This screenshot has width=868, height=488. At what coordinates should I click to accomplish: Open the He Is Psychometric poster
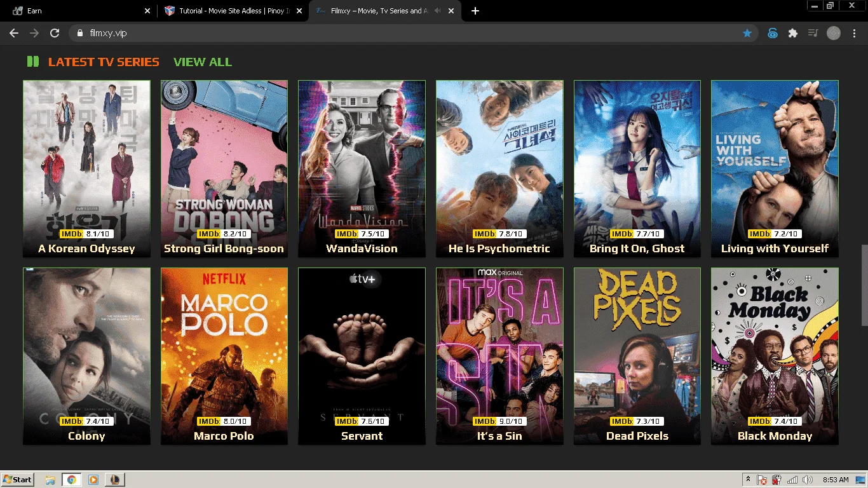point(499,168)
